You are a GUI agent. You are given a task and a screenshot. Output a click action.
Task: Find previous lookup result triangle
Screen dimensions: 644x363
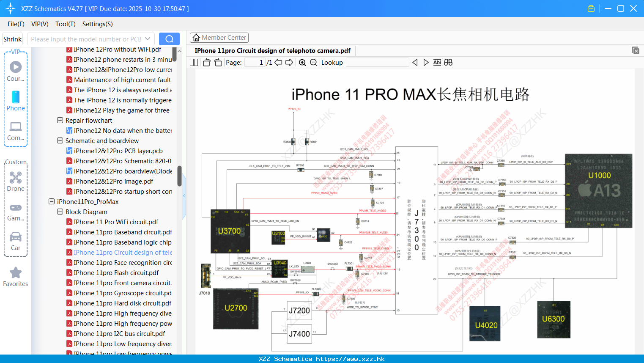[x=415, y=63]
